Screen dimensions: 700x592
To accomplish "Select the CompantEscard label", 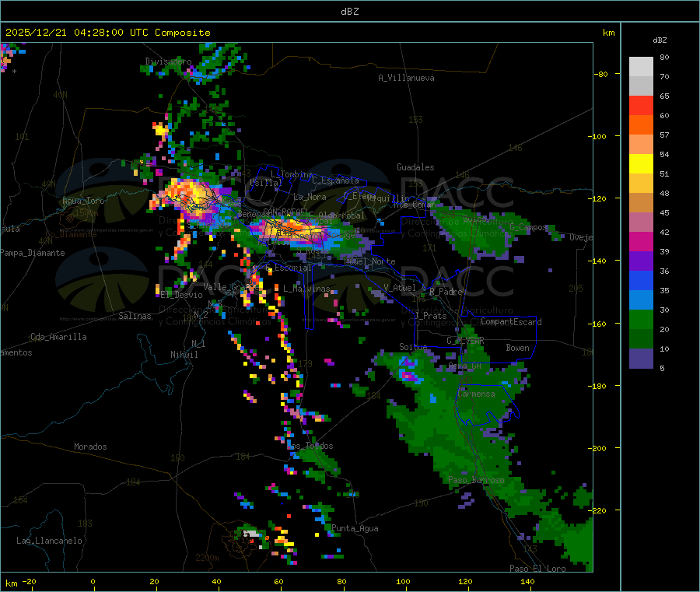I will pyautogui.click(x=511, y=322).
